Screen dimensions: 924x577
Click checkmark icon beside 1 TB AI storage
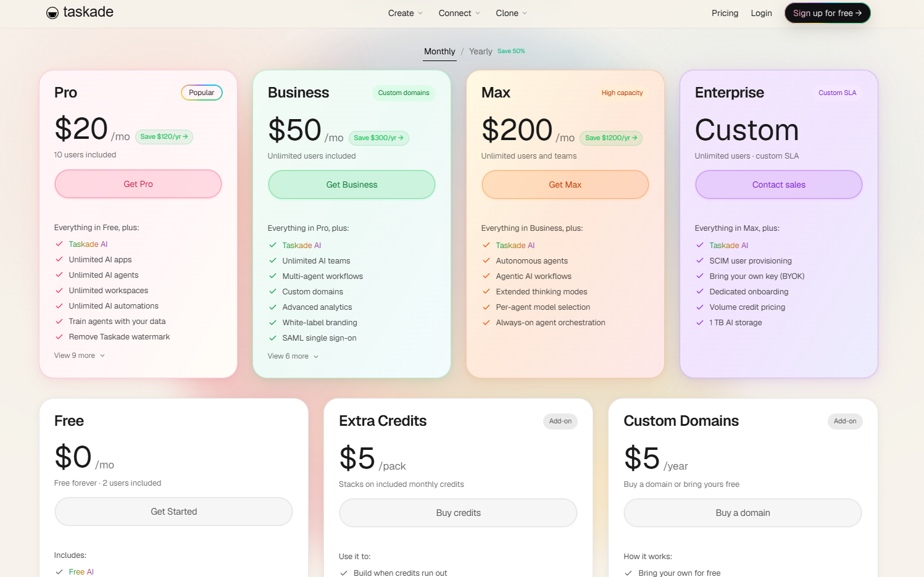click(x=700, y=323)
